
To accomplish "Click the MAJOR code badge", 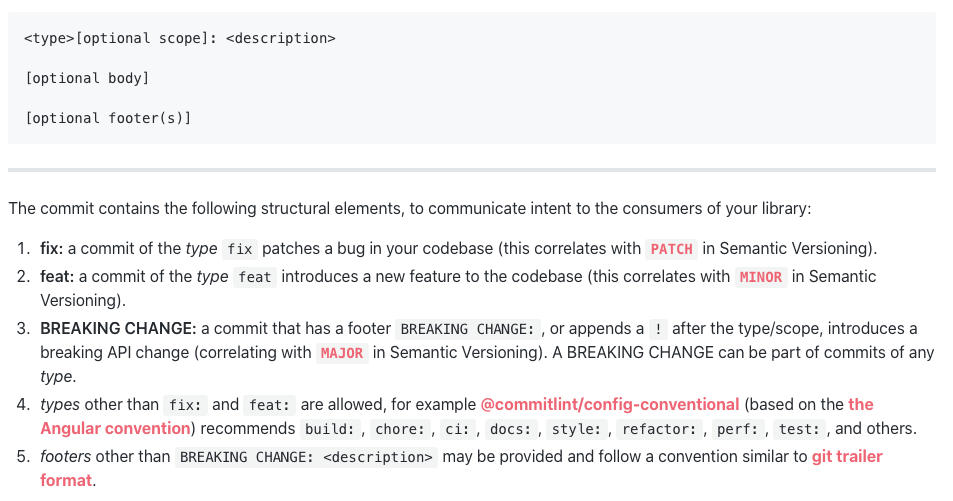I will coord(342,353).
